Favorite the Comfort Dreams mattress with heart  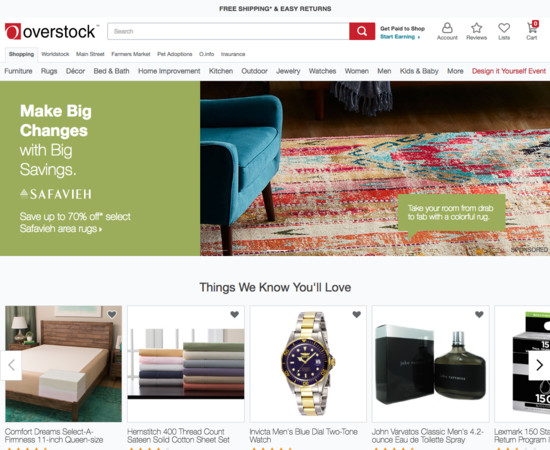click(x=112, y=314)
